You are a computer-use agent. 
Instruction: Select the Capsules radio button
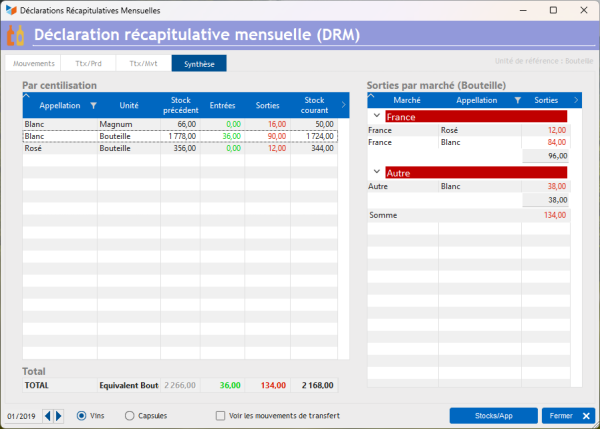(x=129, y=416)
